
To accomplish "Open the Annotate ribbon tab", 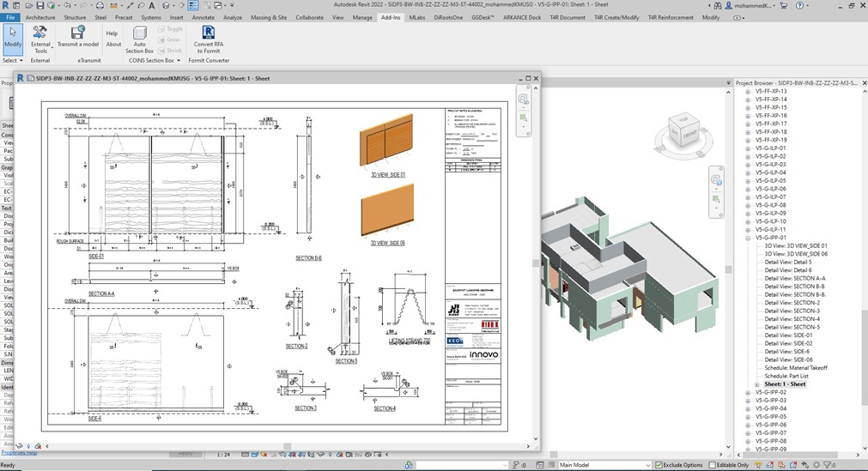I will [x=203, y=17].
